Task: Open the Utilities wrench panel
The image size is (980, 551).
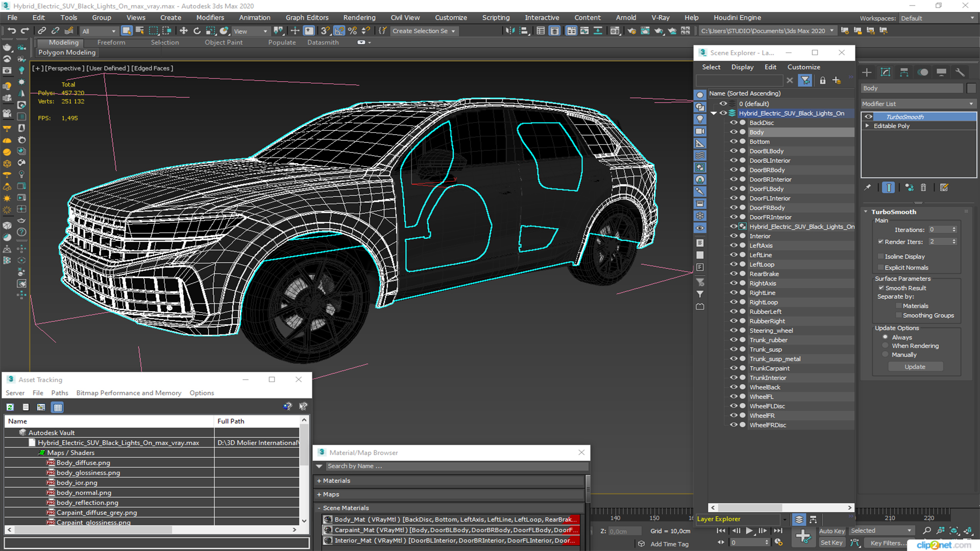Action: click(x=960, y=72)
